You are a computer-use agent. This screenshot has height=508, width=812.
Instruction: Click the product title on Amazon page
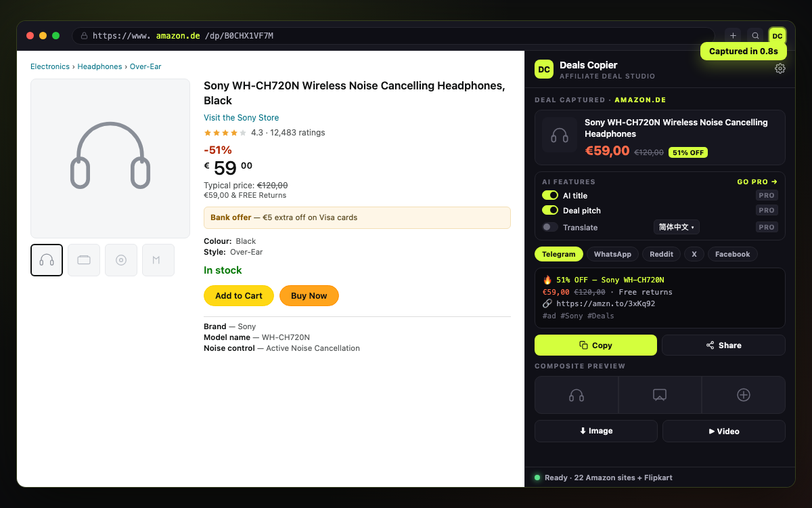point(355,93)
